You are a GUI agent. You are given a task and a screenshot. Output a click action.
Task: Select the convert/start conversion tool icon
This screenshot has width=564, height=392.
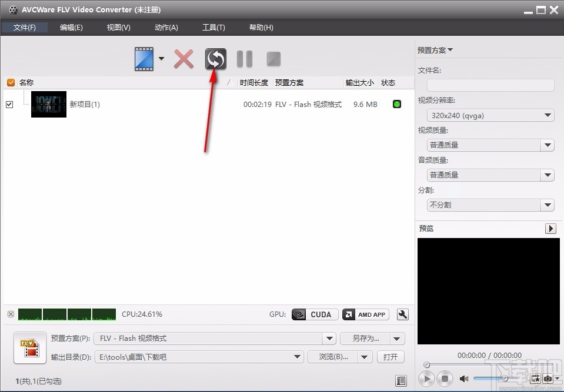click(x=215, y=59)
